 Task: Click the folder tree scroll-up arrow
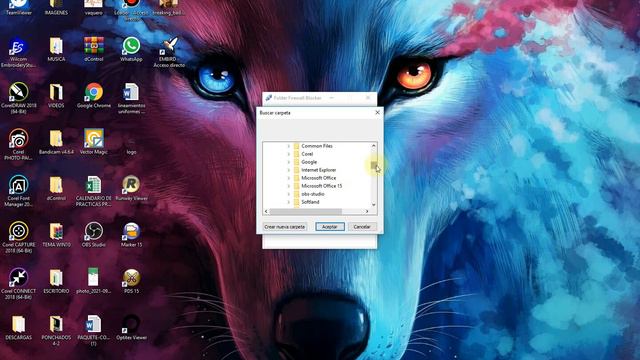coord(373,146)
